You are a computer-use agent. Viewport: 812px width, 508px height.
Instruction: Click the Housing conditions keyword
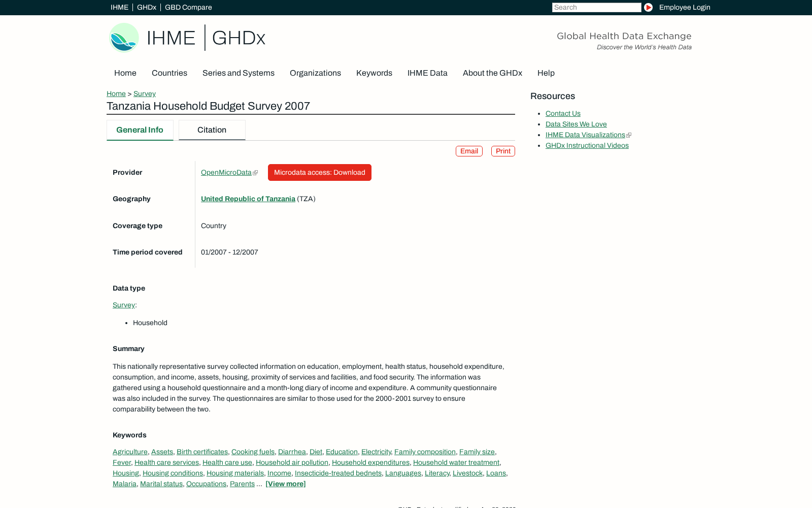(173, 473)
